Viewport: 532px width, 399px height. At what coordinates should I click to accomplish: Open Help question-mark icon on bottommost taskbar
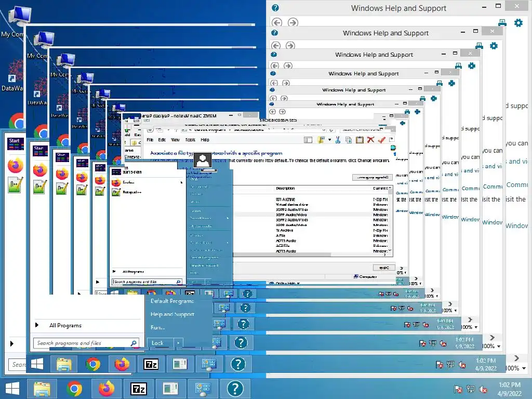tap(235, 389)
